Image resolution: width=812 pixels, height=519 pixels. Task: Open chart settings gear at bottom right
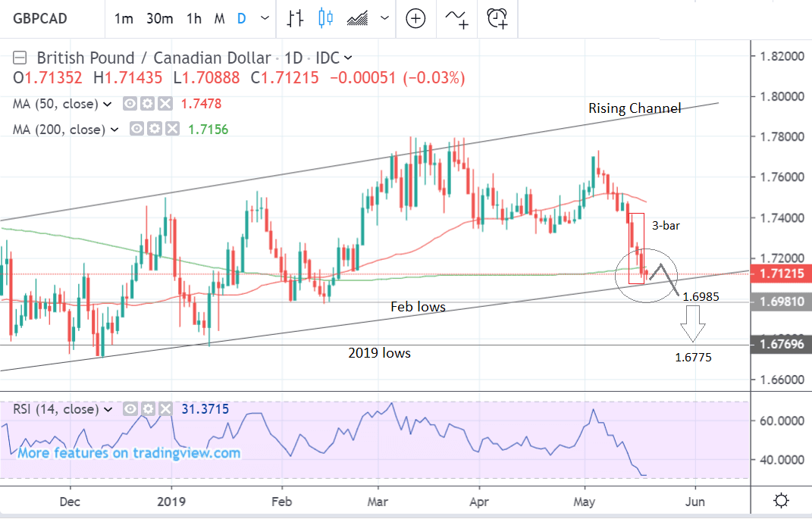pyautogui.click(x=779, y=501)
